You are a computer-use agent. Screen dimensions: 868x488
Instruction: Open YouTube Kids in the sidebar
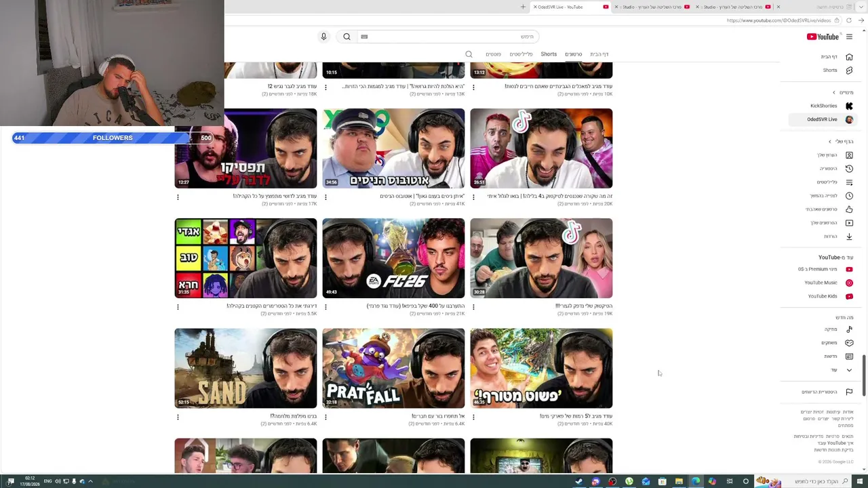point(830,296)
